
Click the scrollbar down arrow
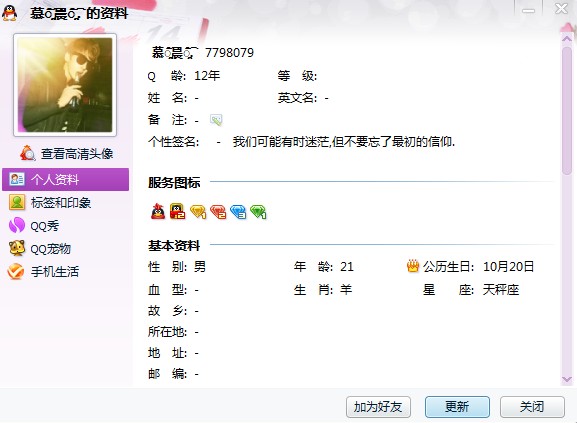[567, 379]
